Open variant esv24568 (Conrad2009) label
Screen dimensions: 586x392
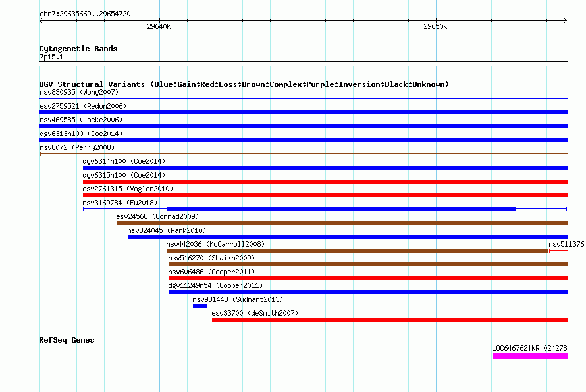(x=157, y=216)
